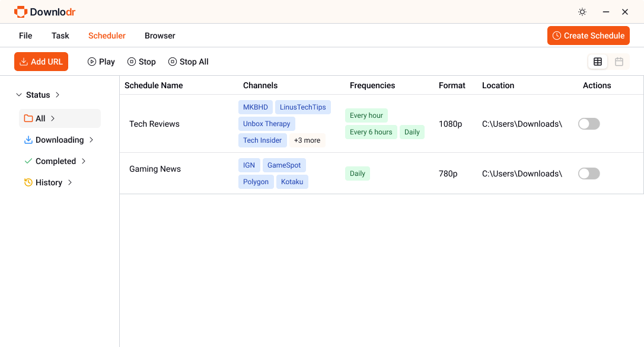Image resolution: width=644 pixels, height=347 pixels.
Task: Select the MKBHD channel tag
Action: pos(256,107)
